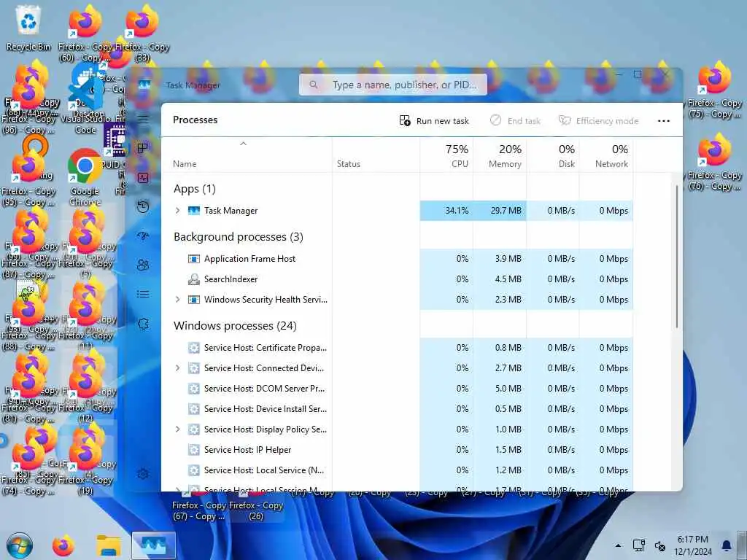Click the Efficiency mode button
The height and width of the screenshot is (560, 747).
[x=598, y=120]
